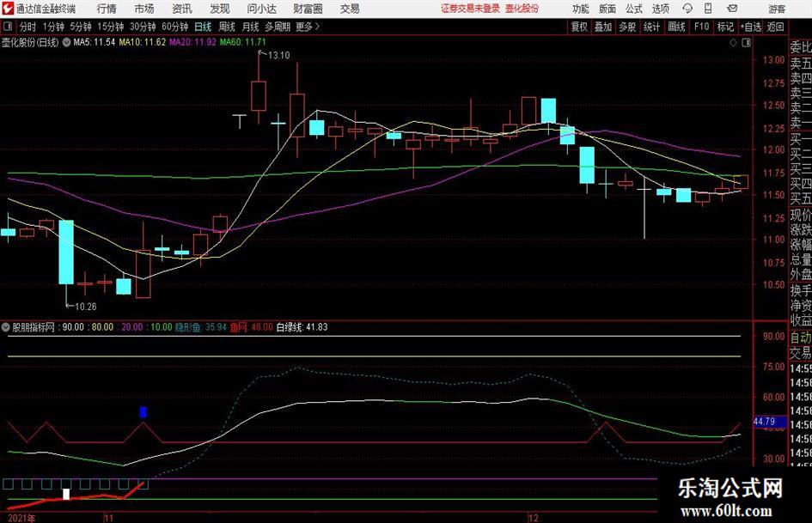Click the 返回 back button
Viewport: 812px width, 523px height.
pyautogui.click(x=776, y=27)
